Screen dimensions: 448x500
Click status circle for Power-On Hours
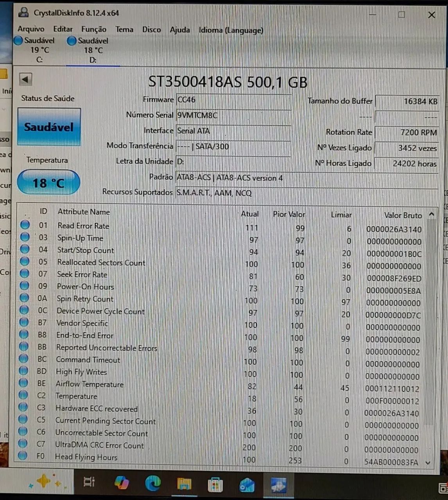[24, 285]
